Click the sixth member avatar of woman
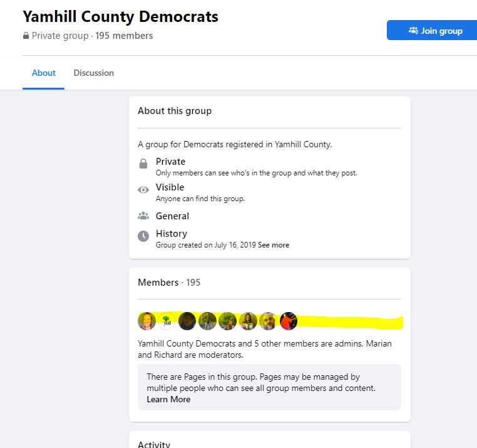477x448 pixels. coord(248,321)
